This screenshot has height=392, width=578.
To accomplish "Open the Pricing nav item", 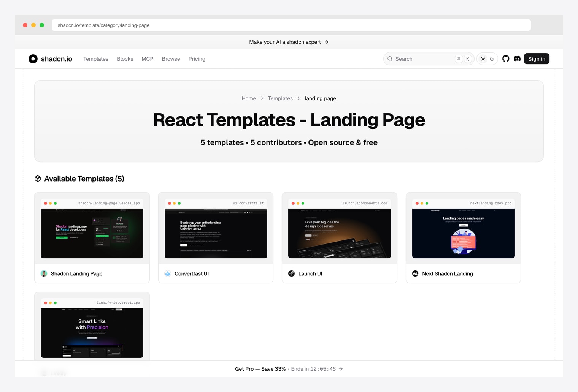I will (x=197, y=59).
